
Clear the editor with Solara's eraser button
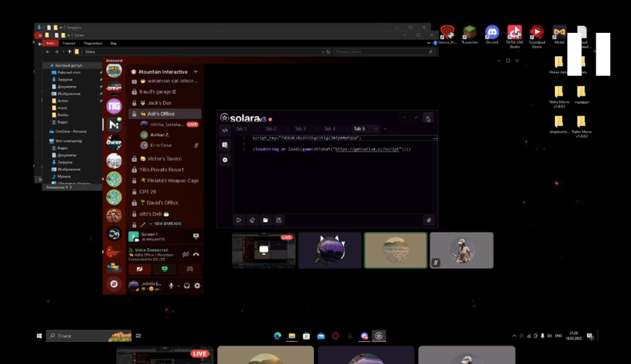coord(252,220)
